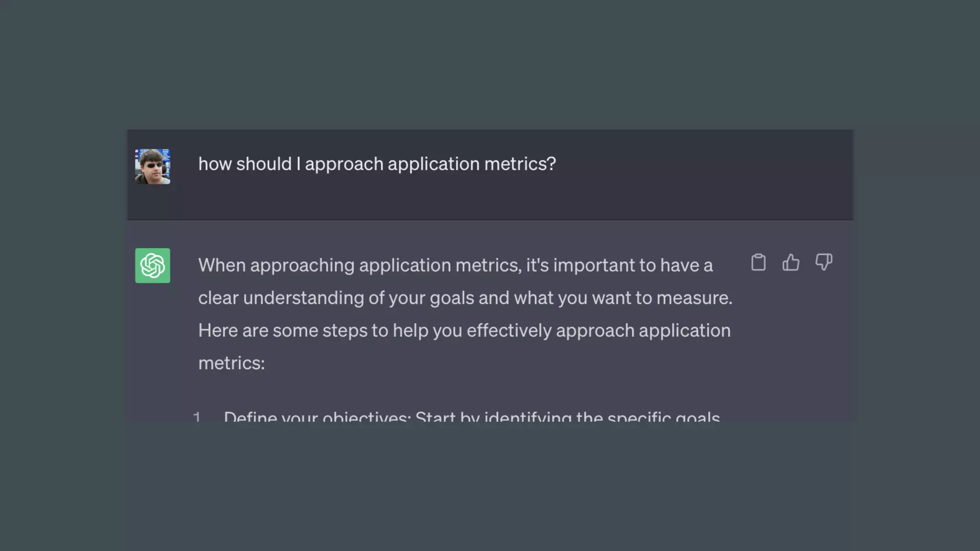Click the standalone "metrics:" line
Viewport: 980px width, 551px height.
point(232,363)
